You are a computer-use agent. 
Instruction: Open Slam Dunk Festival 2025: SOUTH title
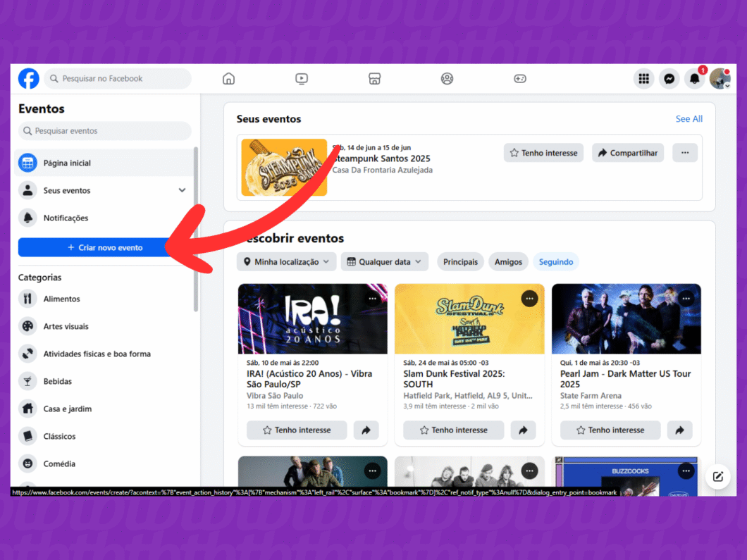click(x=454, y=379)
